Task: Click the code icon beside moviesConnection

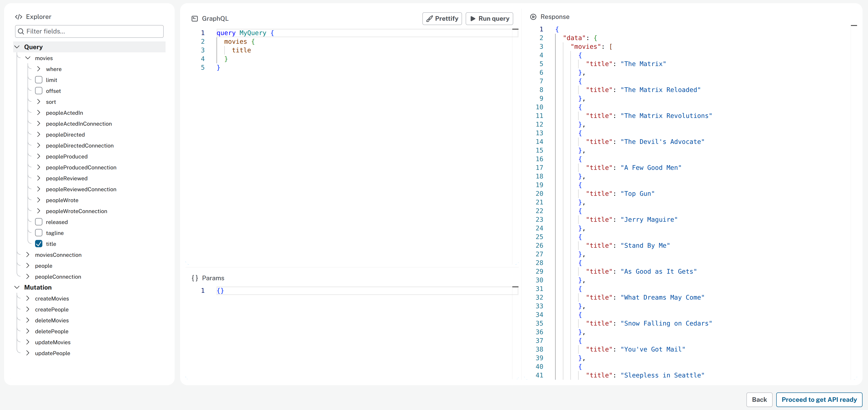Action: (28, 255)
